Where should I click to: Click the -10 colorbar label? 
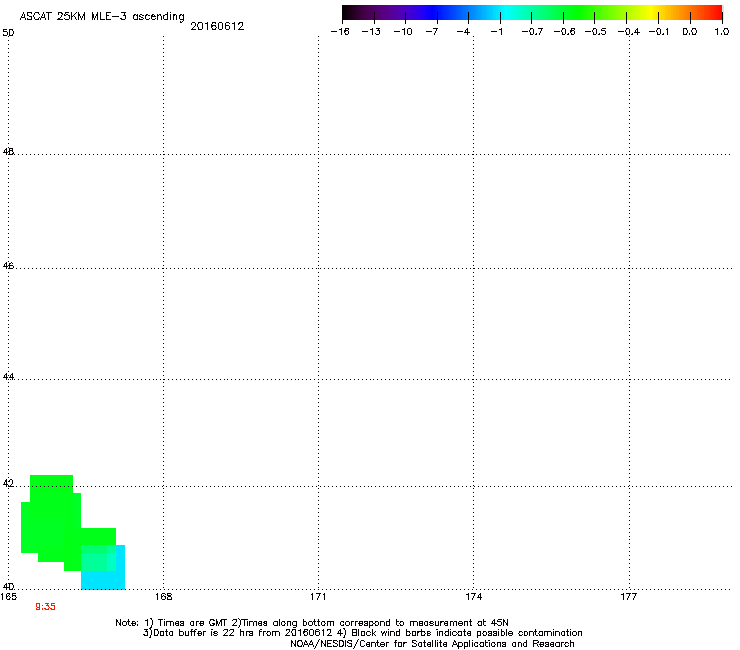coord(403,32)
